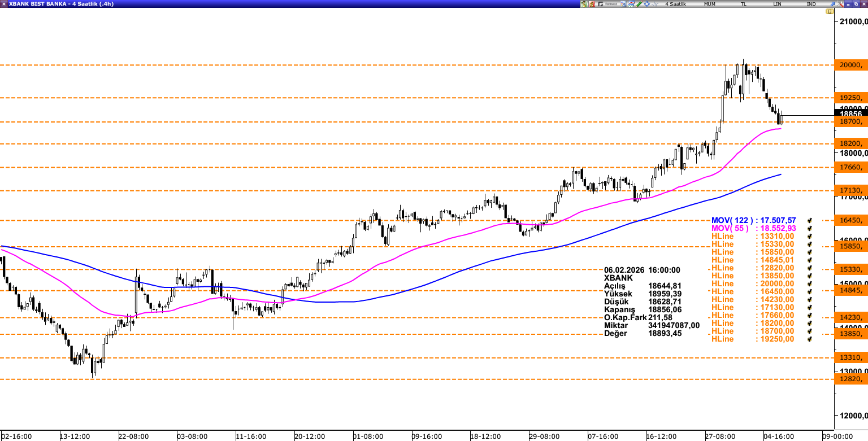Screen dimensions: 868x441
Task: Open the indicator waveform icon in toolbar
Action: (655, 4)
